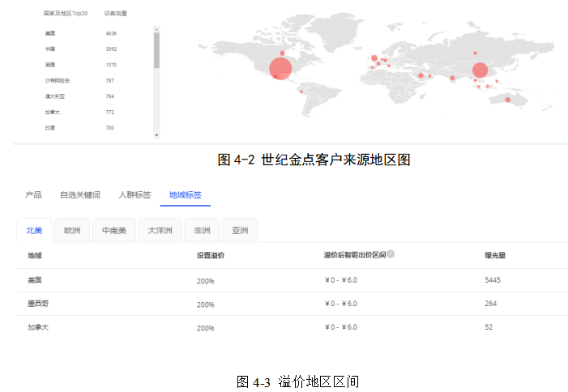Select 英国 in the Top20 country list
This screenshot has width=568, height=392.
pyautogui.click(x=50, y=65)
